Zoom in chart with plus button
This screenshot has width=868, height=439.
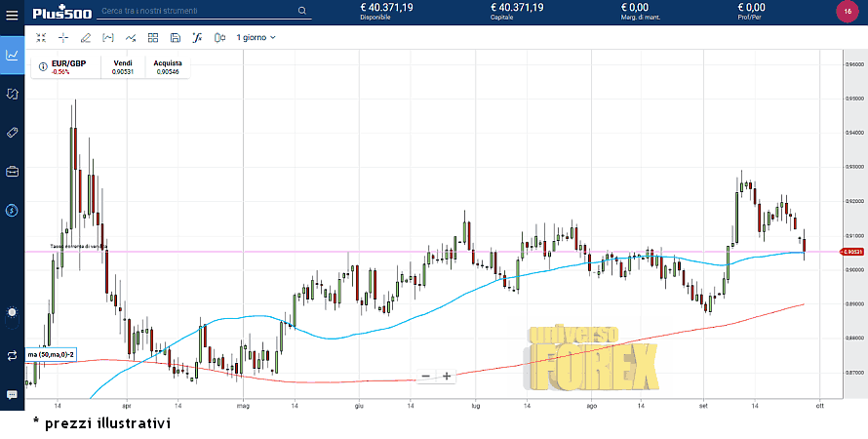click(447, 376)
